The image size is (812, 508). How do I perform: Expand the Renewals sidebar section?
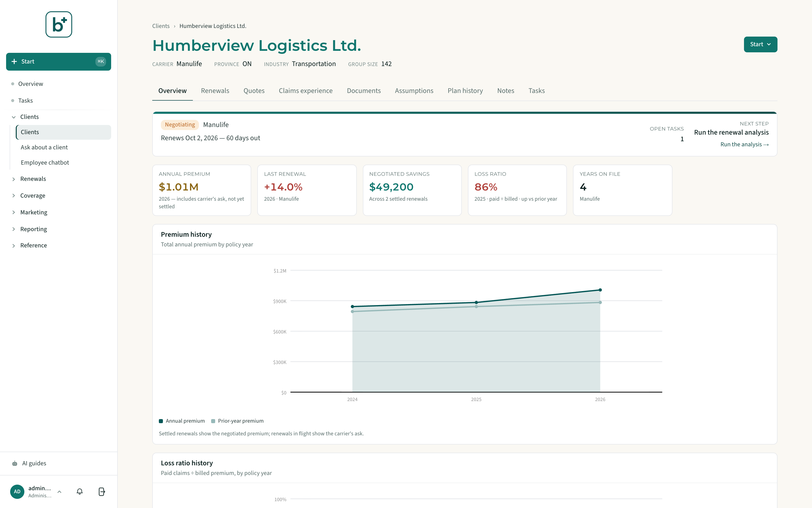tap(14, 179)
